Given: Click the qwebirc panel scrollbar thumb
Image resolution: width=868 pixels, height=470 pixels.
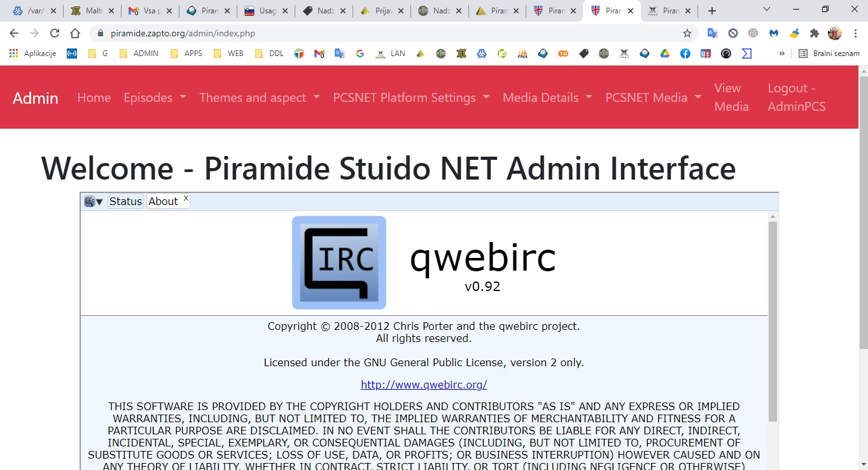Looking at the screenshot, I should click(x=773, y=322).
